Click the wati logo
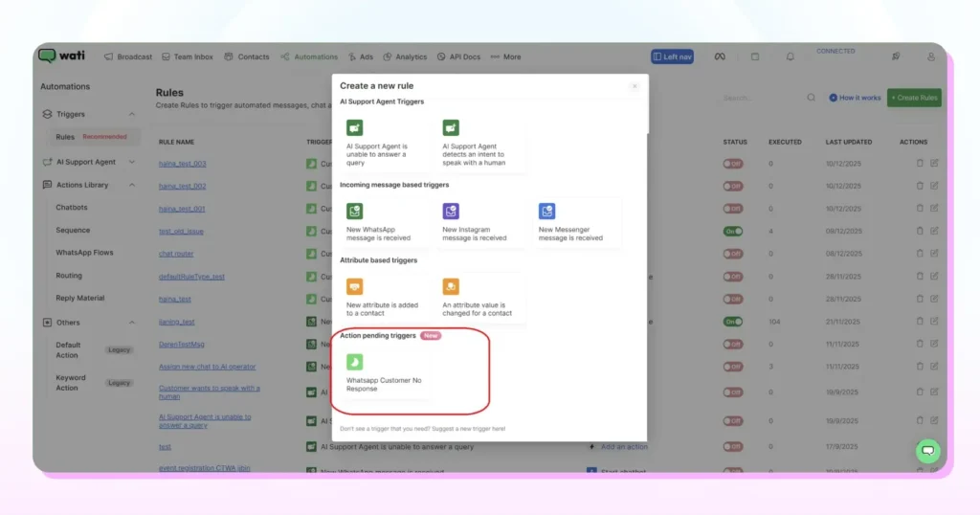 click(x=61, y=56)
